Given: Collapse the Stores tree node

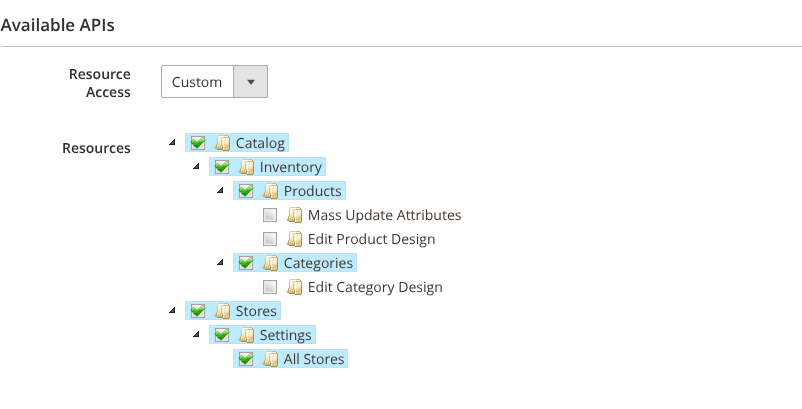Looking at the screenshot, I should [172, 310].
